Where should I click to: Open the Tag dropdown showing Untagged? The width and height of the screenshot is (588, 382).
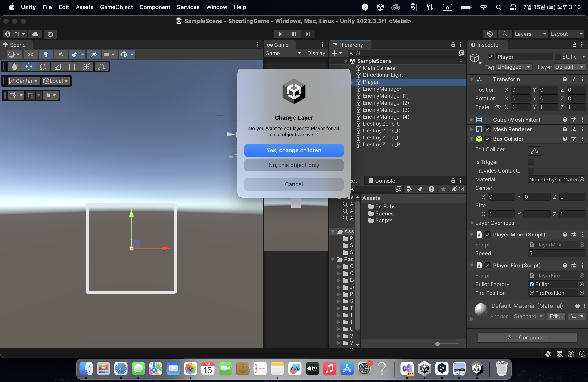click(514, 67)
